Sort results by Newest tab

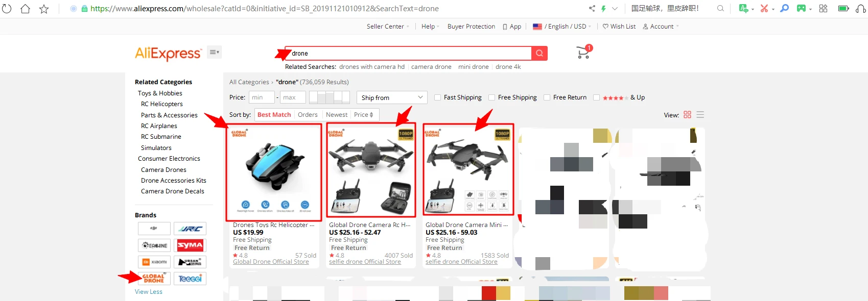[x=337, y=115]
